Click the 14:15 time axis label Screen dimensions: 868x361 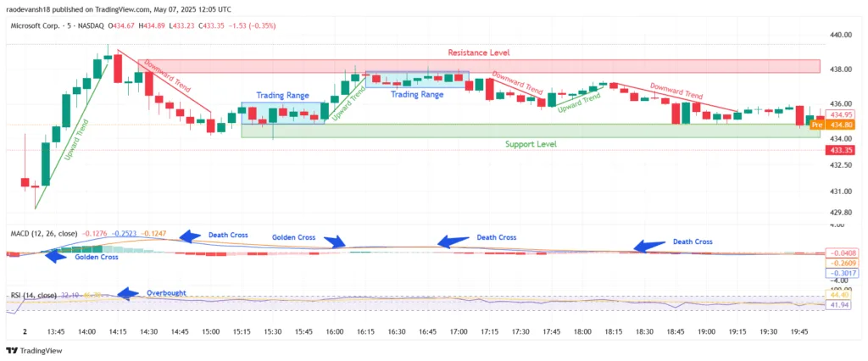point(118,331)
